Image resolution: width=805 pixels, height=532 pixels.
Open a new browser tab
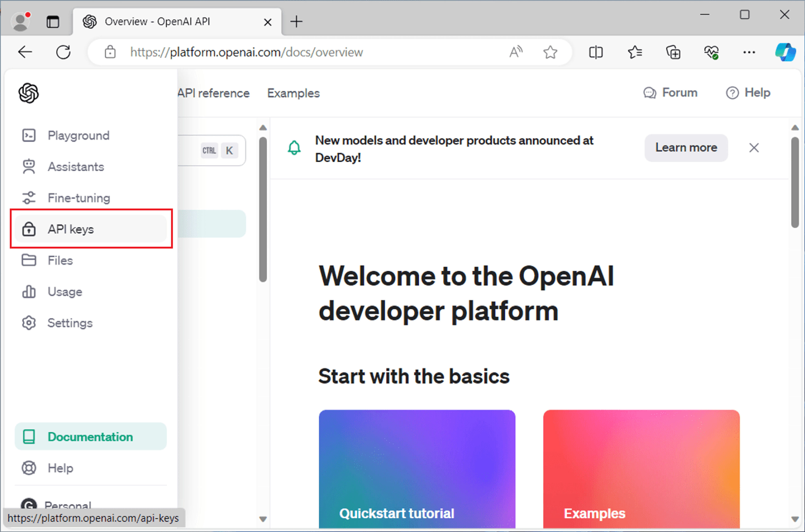(x=296, y=21)
